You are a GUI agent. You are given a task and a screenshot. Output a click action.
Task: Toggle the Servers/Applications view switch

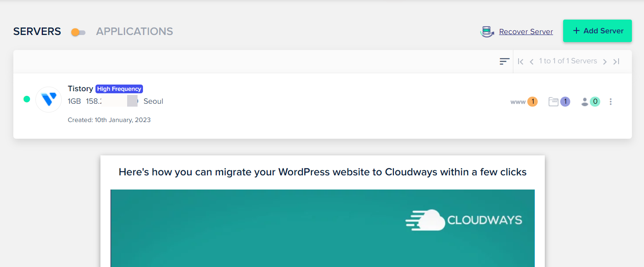click(78, 32)
